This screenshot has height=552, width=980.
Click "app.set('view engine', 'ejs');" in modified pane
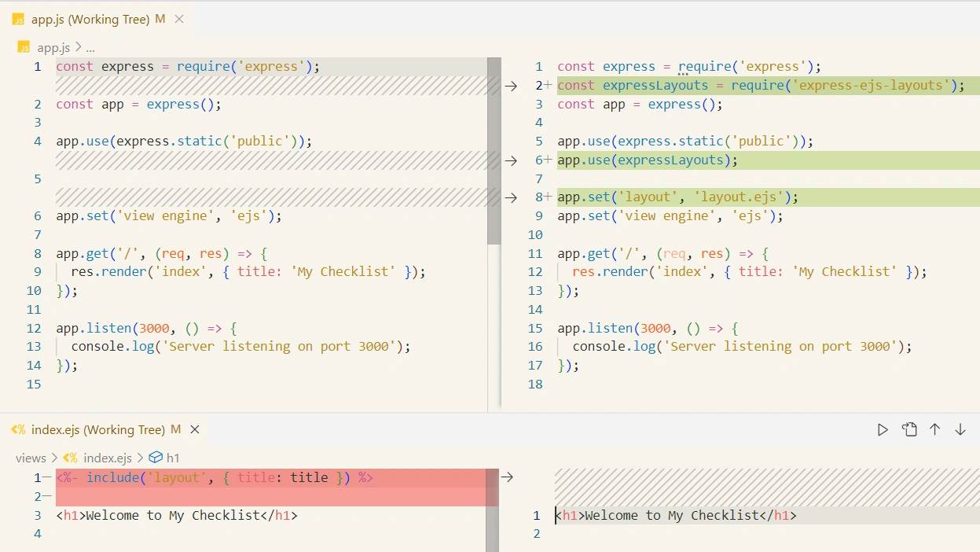pyautogui.click(x=670, y=216)
